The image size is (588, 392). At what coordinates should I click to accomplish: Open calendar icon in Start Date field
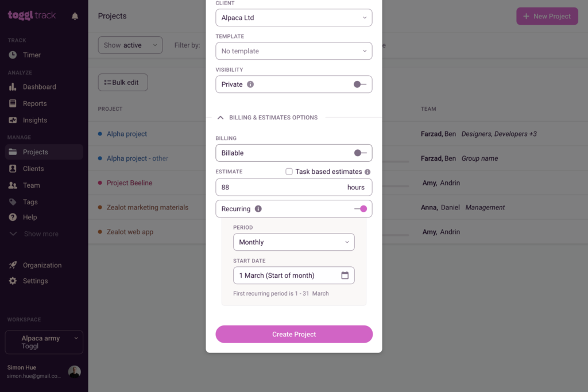click(x=345, y=275)
